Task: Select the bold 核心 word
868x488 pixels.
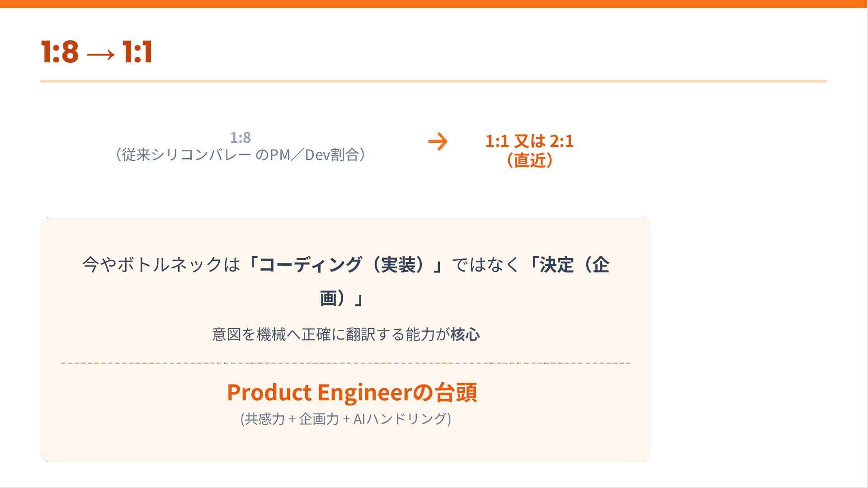Action: pyautogui.click(x=465, y=334)
